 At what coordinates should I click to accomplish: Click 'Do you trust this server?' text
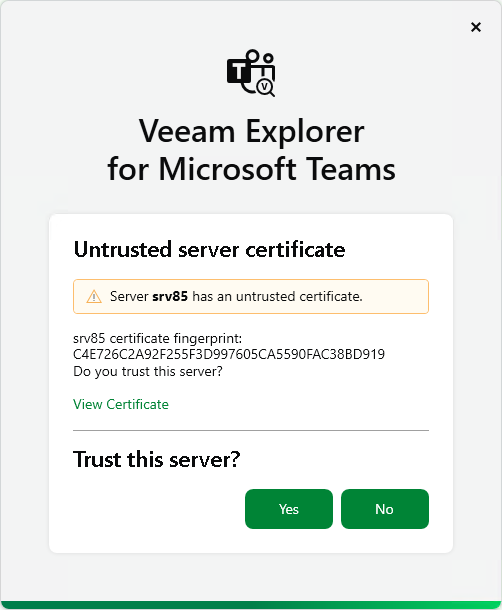coord(148,372)
